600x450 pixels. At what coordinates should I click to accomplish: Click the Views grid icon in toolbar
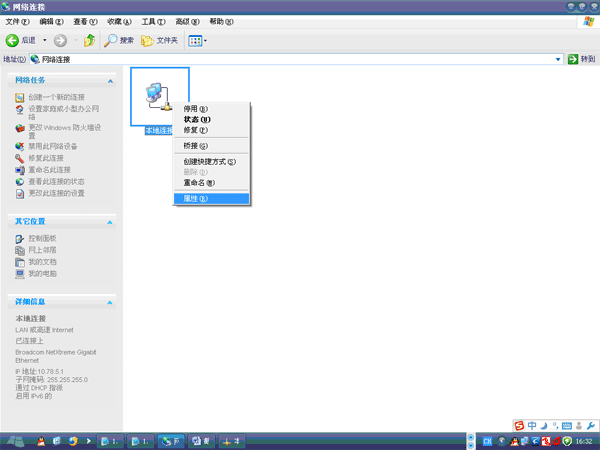pos(195,41)
